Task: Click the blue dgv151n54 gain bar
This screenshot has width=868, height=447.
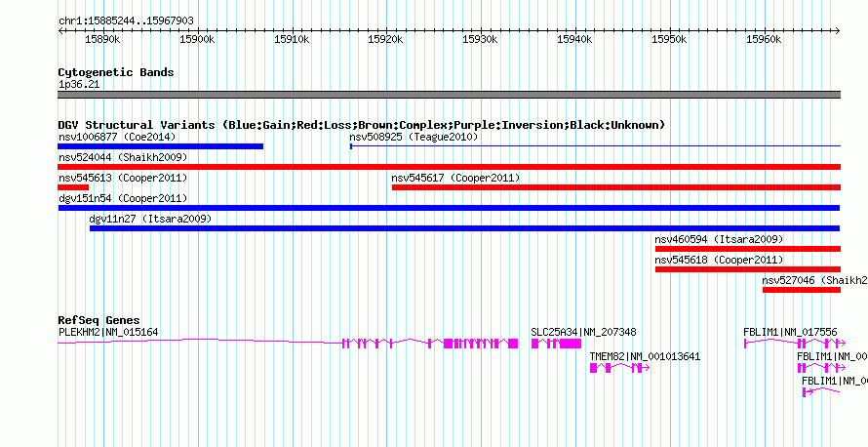Action: pos(449,208)
